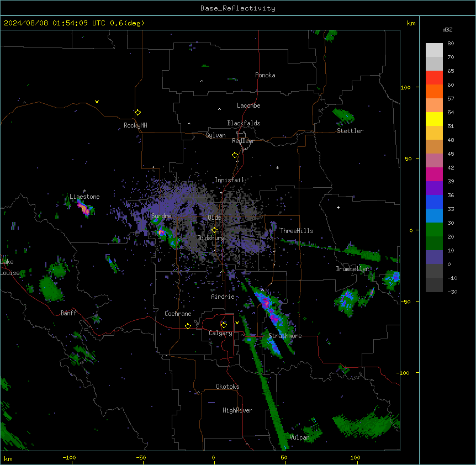Select the Strathmore label
The height and width of the screenshot is (465, 476).
[285, 336]
